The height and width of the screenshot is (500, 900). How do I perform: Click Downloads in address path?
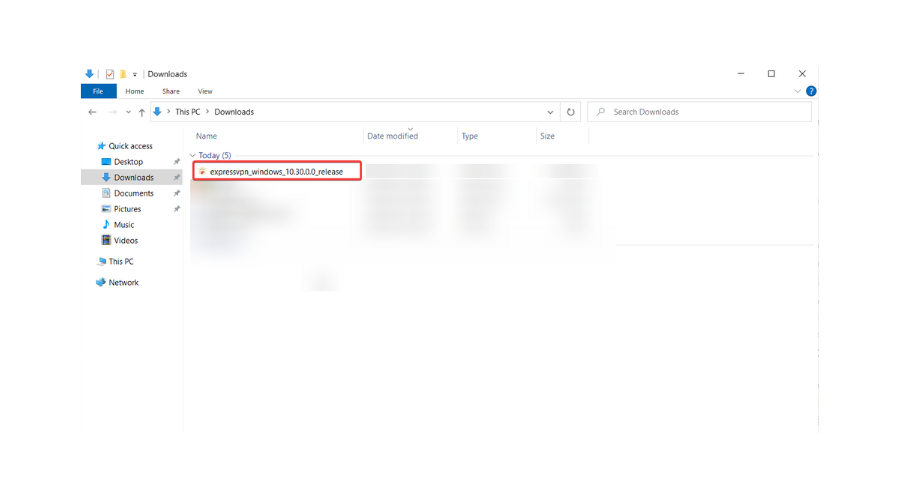tap(234, 112)
